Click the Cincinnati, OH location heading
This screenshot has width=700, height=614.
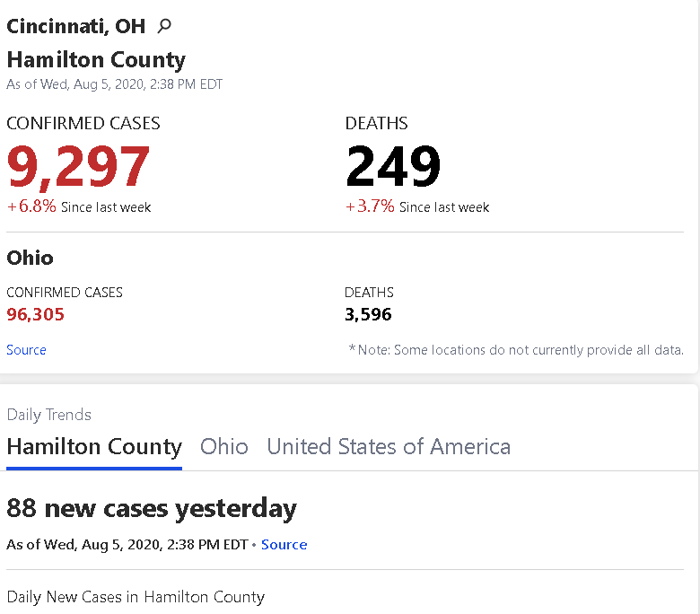76,26
